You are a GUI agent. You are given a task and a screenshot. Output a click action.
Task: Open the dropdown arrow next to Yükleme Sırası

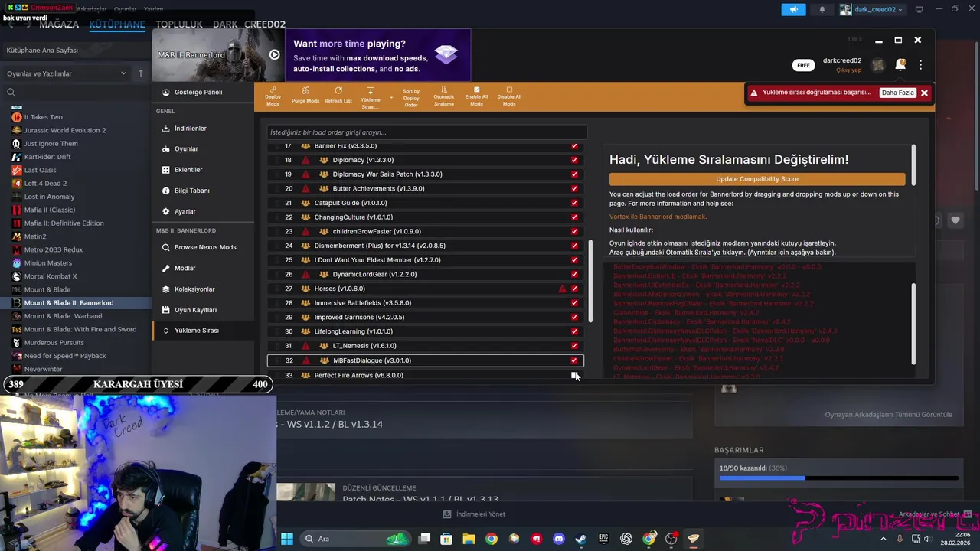pyautogui.click(x=391, y=97)
